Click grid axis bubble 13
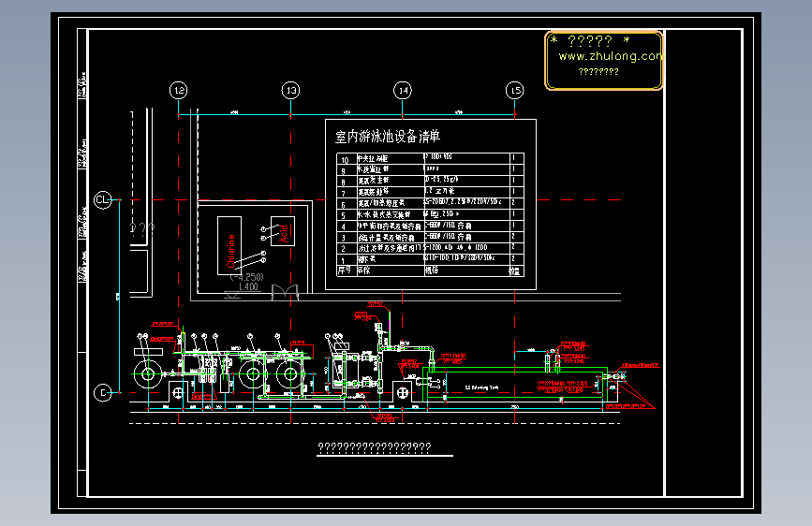Screen dimensions: 812x526 tap(290, 91)
